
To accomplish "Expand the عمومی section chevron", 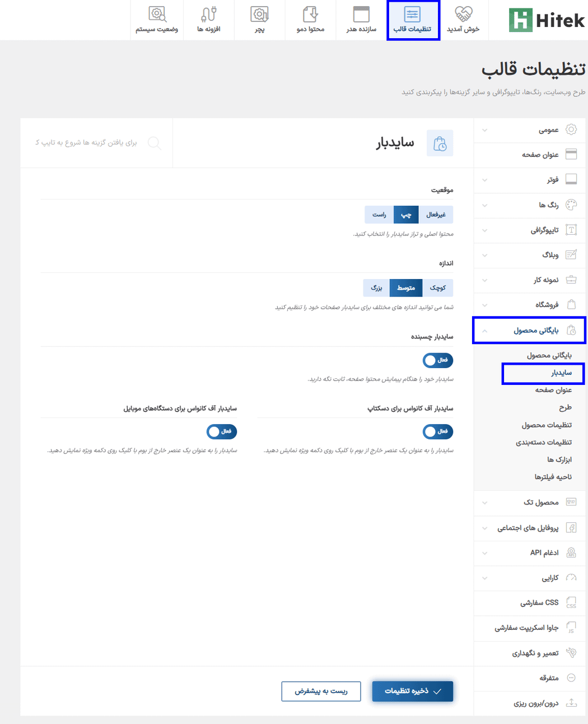I will 485,130.
